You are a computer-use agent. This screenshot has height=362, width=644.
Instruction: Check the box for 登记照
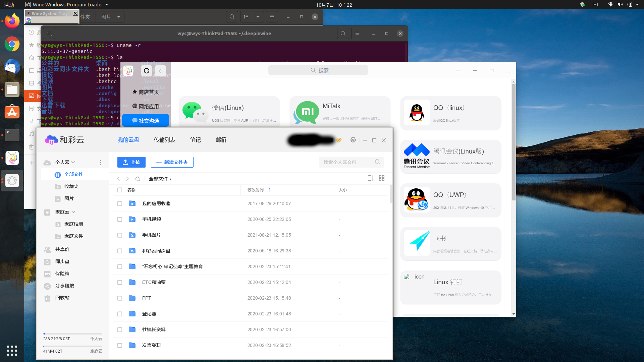click(x=120, y=314)
